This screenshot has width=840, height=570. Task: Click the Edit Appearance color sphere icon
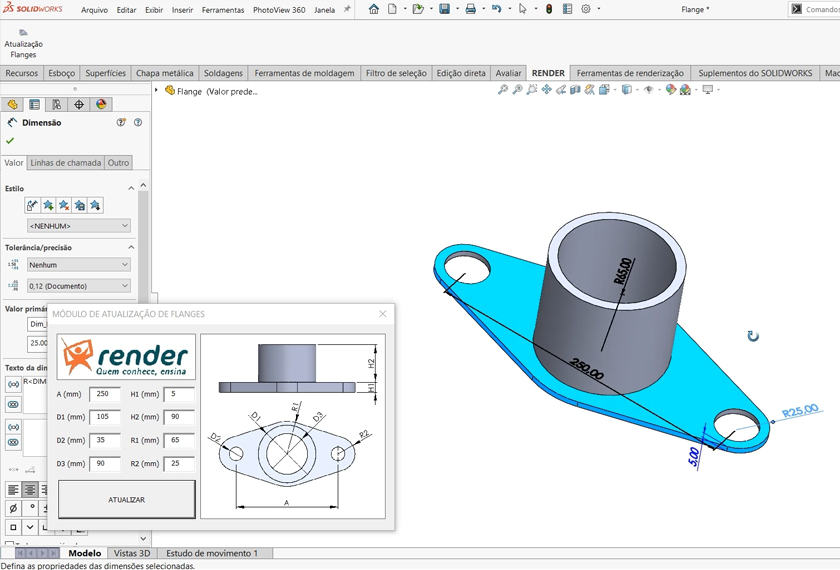coord(671,90)
